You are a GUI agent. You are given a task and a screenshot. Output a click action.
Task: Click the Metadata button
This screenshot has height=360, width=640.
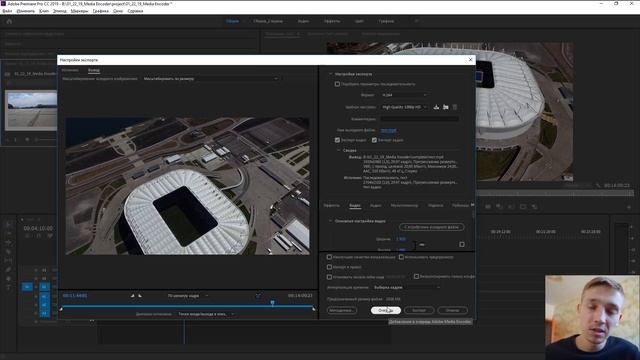tap(342, 310)
